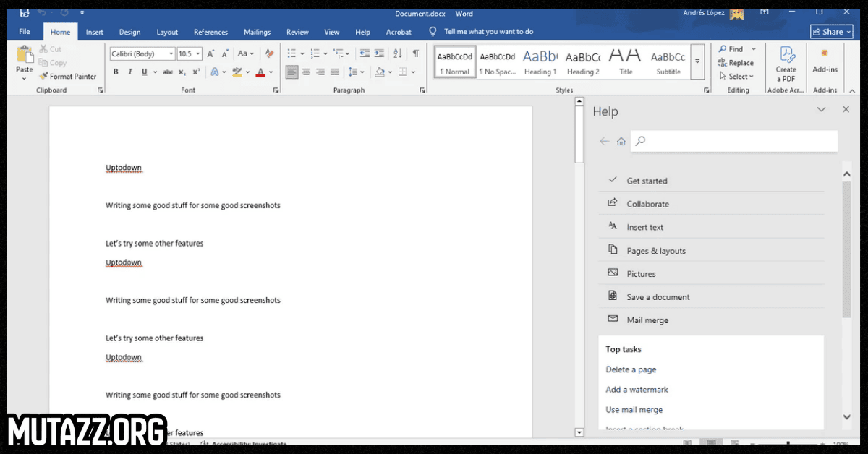Open the font size dropdown

tap(198, 54)
